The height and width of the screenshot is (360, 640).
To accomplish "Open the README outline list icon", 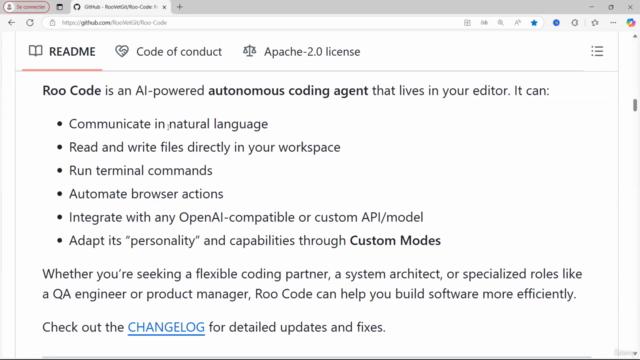I will (597, 51).
